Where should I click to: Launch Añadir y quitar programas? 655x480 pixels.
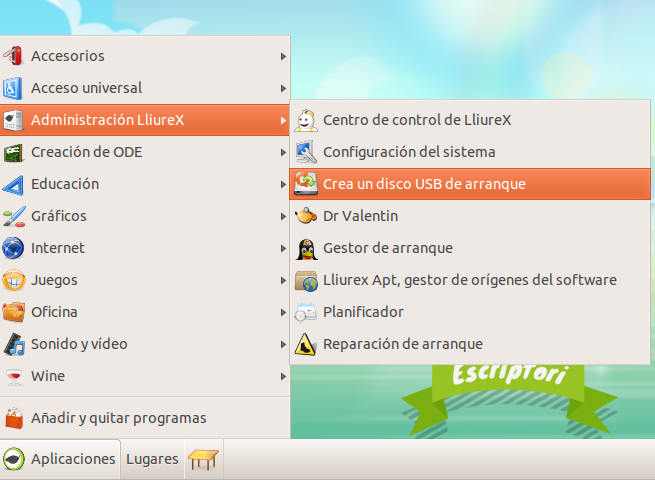coord(118,418)
